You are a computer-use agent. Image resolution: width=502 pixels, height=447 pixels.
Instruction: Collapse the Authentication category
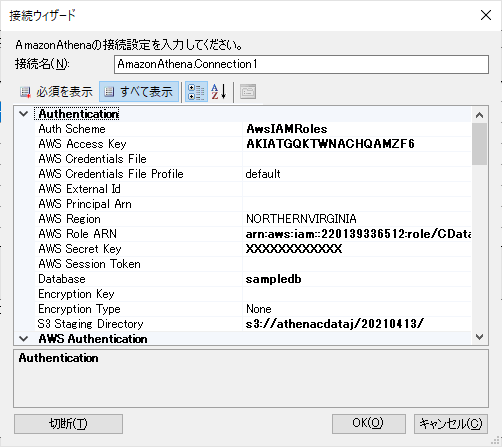click(23, 114)
